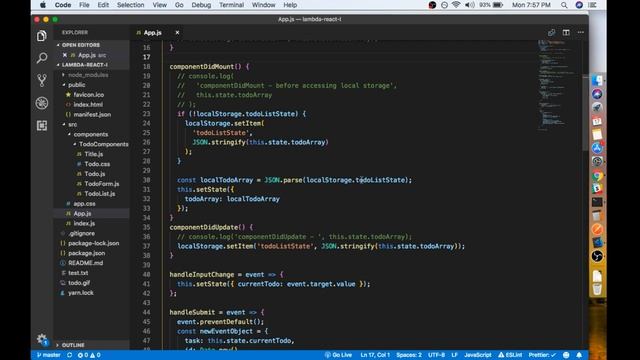Click the Wi-Fi icon in menu bar
Image resolution: width=640 pixels, height=360 pixels.
456,5
